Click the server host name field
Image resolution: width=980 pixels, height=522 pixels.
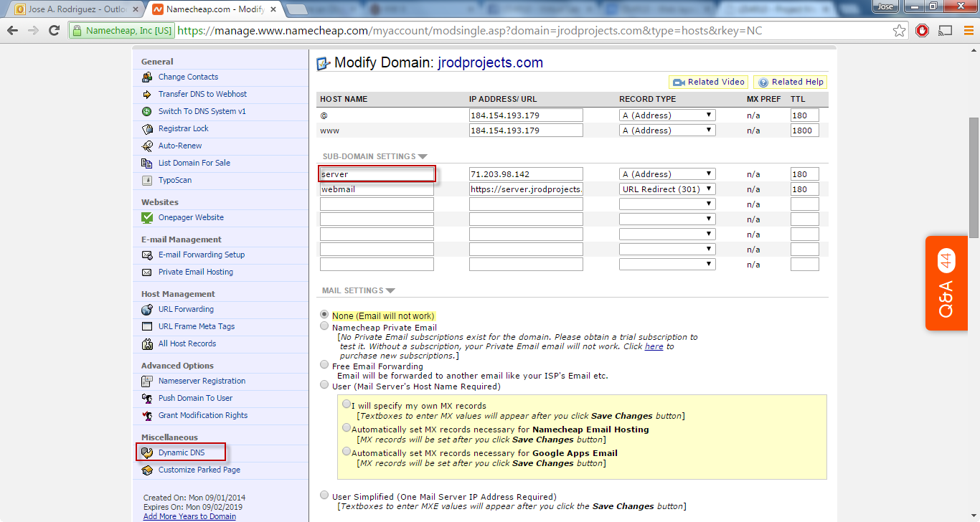pyautogui.click(x=377, y=174)
